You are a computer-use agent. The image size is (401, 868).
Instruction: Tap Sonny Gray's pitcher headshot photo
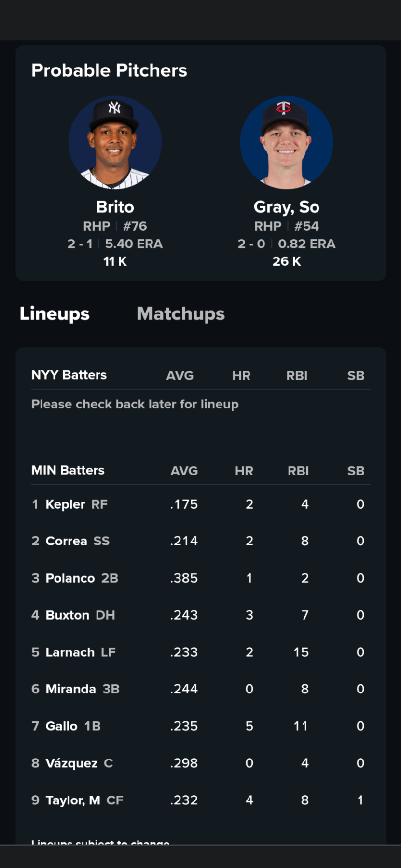[286, 142]
